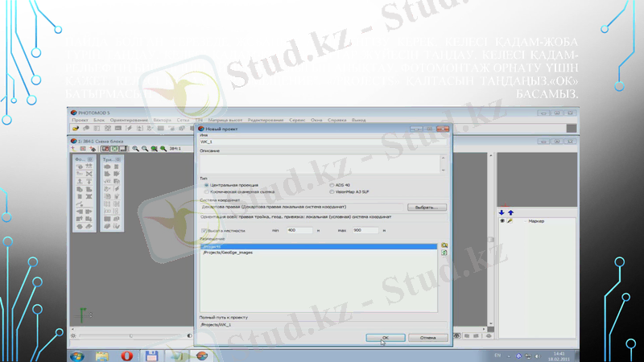Toggle the Высота местности checkbox
This screenshot has height=362, width=644.
(x=204, y=230)
